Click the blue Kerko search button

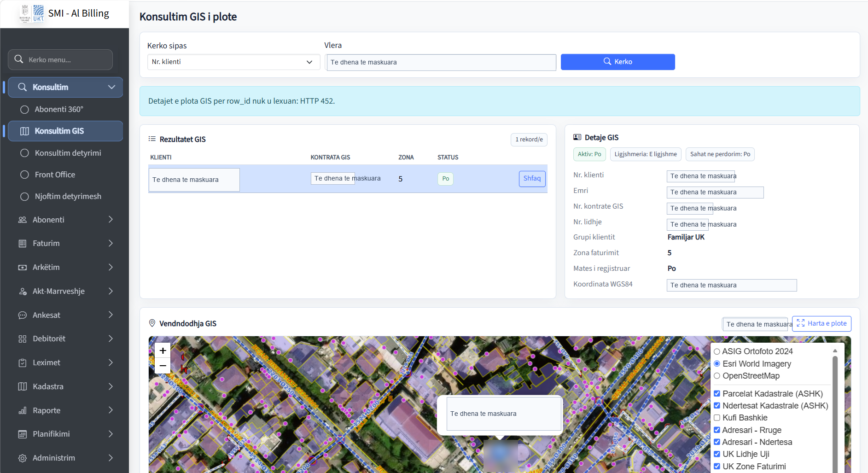pyautogui.click(x=618, y=62)
